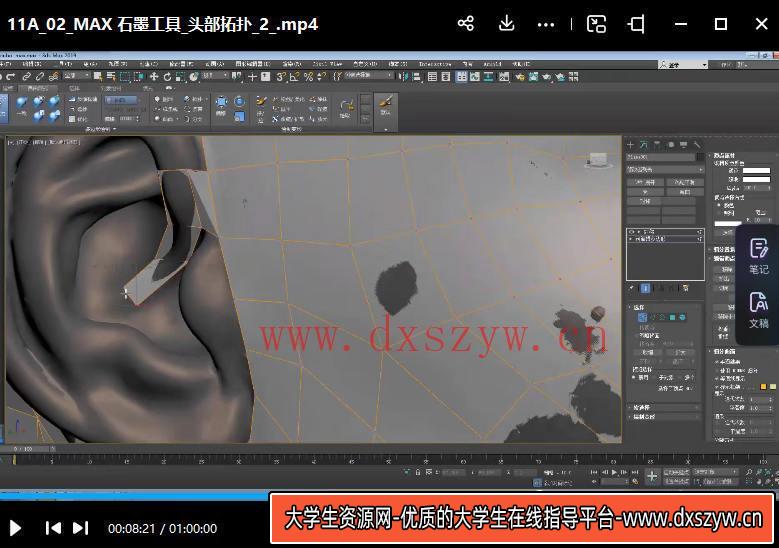Toggle the eye on the top modifier stack entry

point(632,232)
